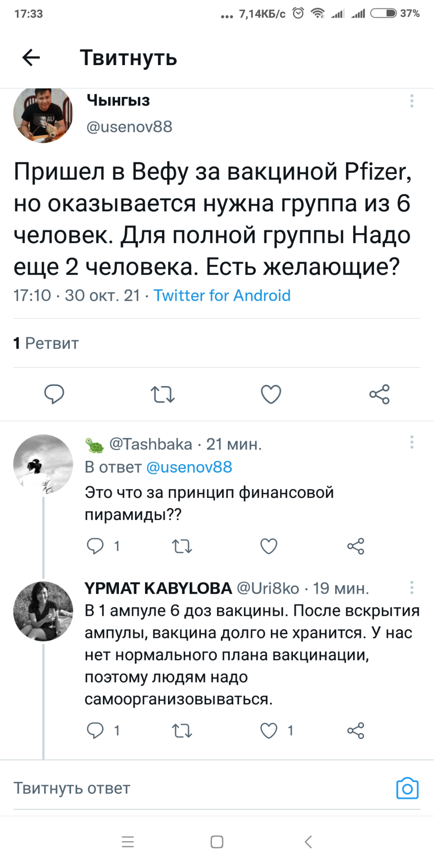Open options menu for YPMAT KABYLOBA's reply
This screenshot has height=868, width=434.
411,588
